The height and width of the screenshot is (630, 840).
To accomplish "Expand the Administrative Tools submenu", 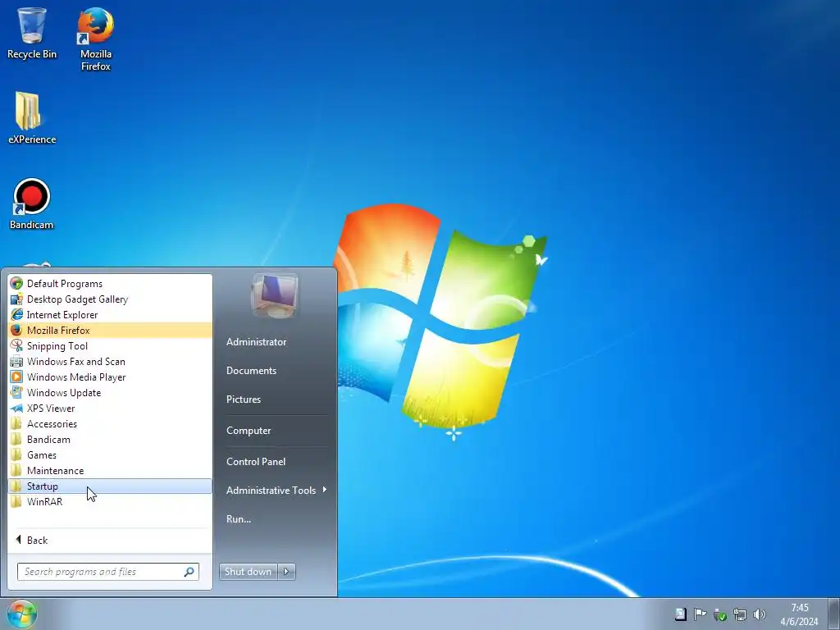I will pos(276,491).
